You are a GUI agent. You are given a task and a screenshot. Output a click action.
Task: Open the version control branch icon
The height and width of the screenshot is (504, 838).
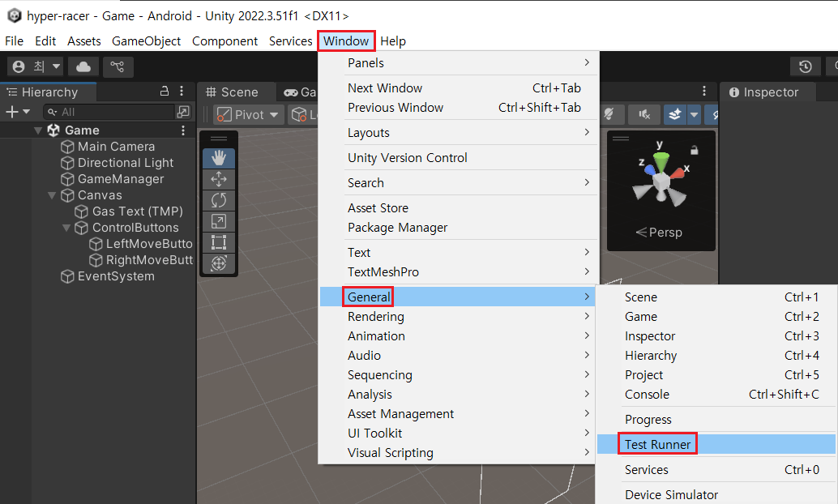(118, 66)
